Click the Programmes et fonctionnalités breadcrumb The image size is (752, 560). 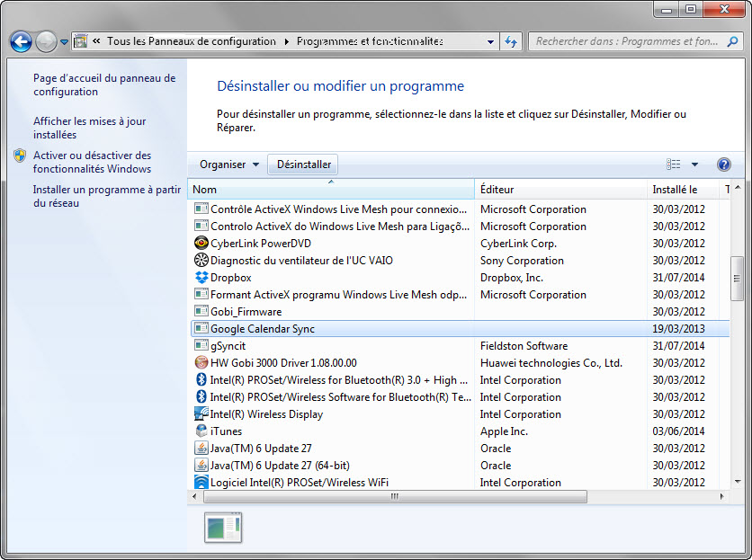tap(370, 41)
